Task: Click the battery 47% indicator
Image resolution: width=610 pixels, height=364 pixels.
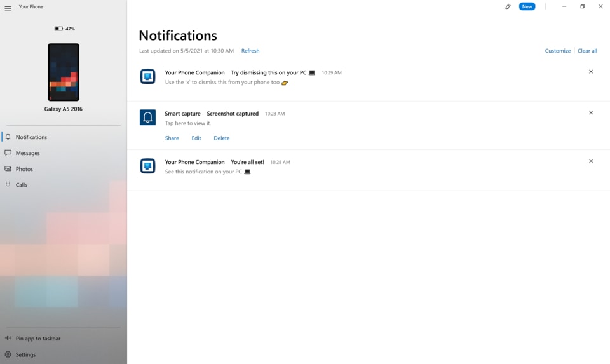Action: (65, 29)
